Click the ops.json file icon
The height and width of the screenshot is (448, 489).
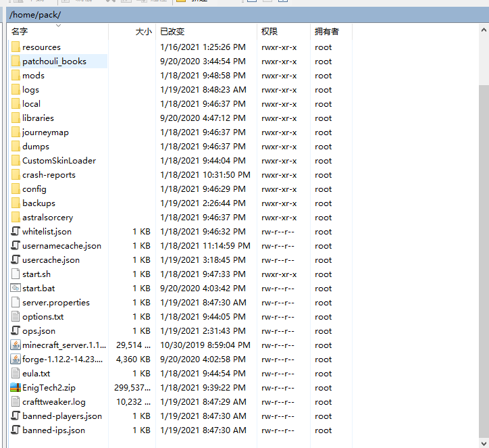coord(16,331)
